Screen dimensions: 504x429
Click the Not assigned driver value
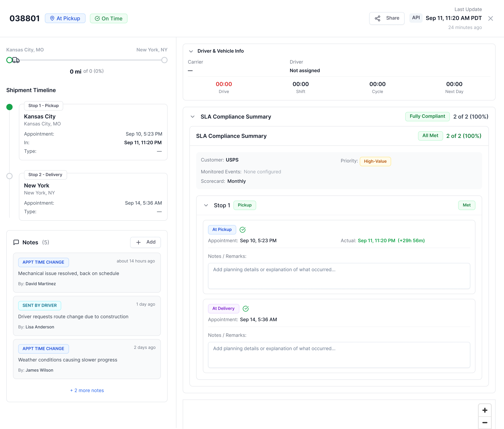pyautogui.click(x=304, y=71)
